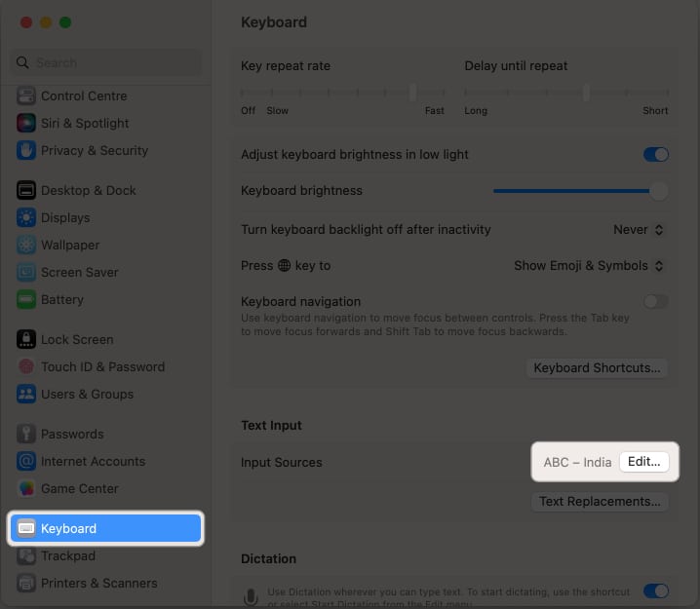
Task: Enable the Keyboard navigation switch
Action: pyautogui.click(x=656, y=302)
